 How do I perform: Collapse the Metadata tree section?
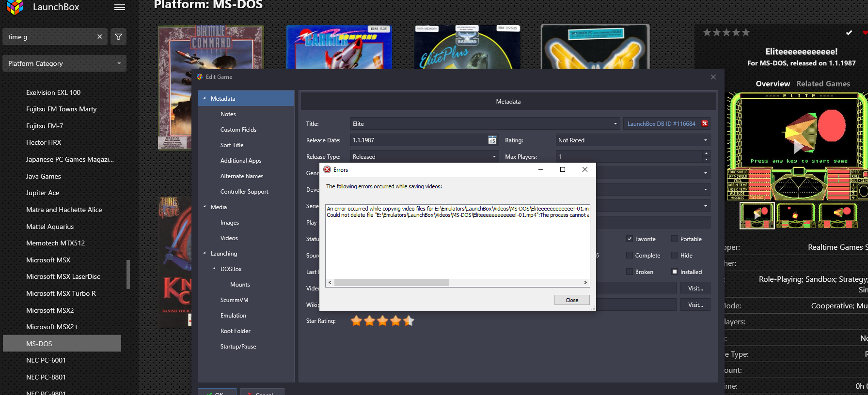tap(205, 98)
